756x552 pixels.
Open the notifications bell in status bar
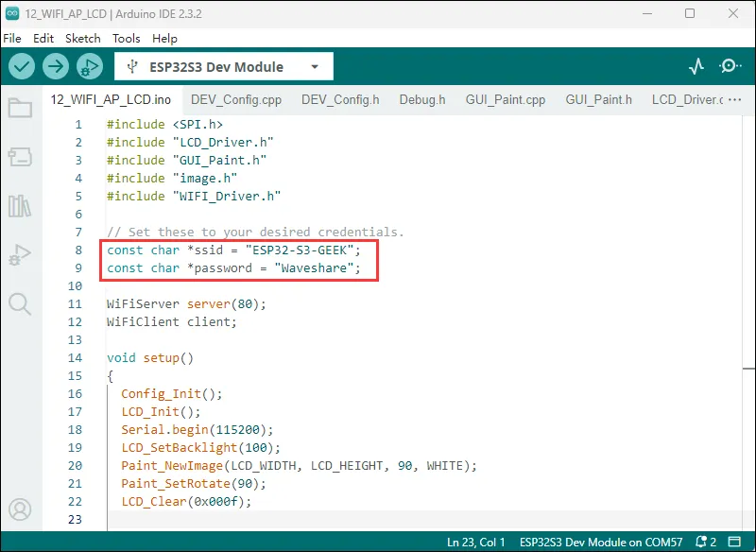[702, 543]
